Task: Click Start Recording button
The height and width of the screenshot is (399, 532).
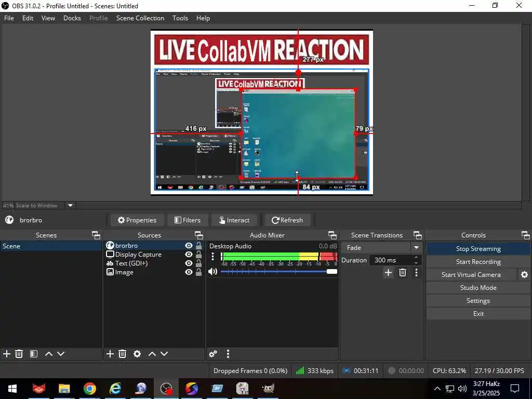Action: pyautogui.click(x=478, y=262)
